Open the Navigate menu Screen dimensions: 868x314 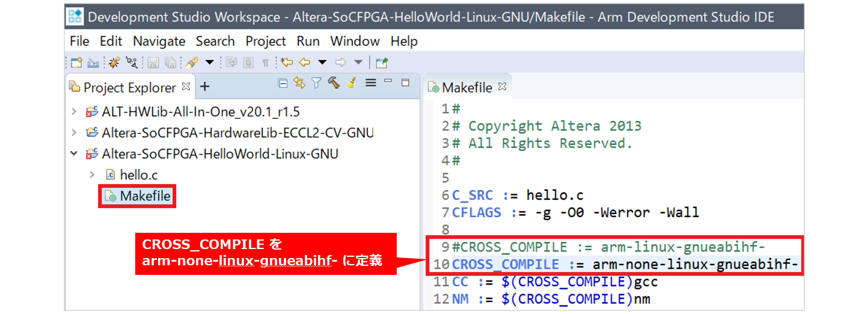coord(159,41)
